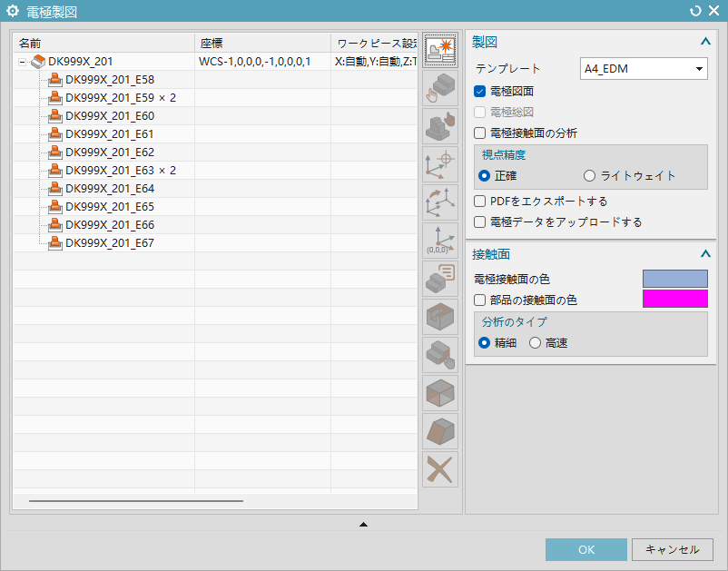Click the reset icon in the title bar
Viewport: 728px width, 571px height.
point(695,11)
